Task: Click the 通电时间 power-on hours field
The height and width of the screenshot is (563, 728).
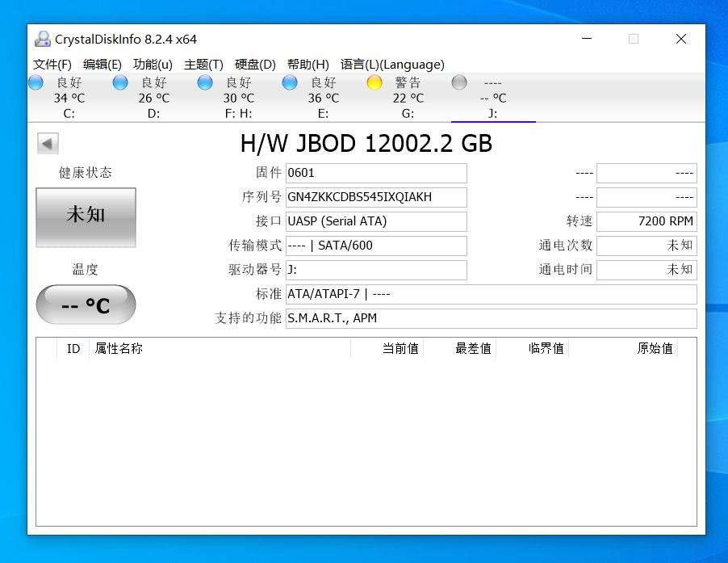Action: pos(646,270)
